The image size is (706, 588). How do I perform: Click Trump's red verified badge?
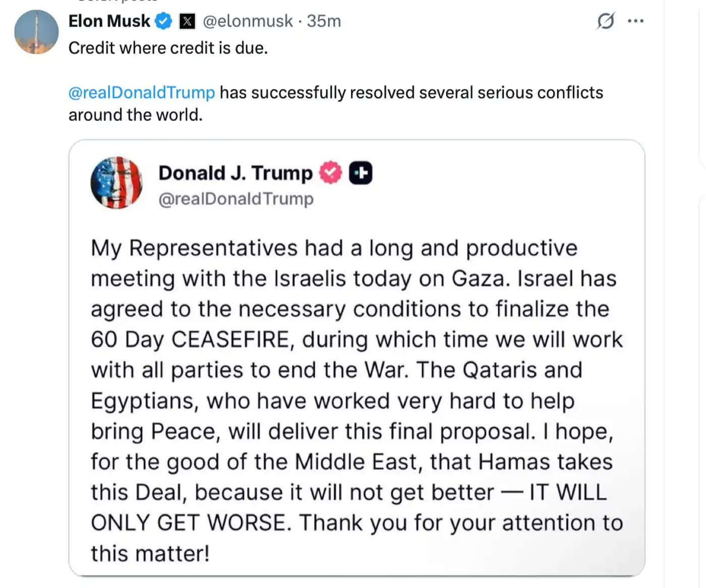(331, 173)
